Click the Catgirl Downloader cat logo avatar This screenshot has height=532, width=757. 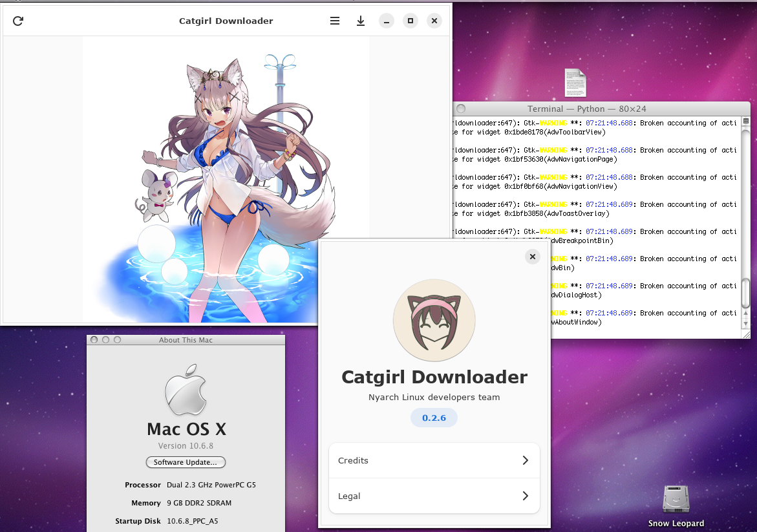tap(434, 320)
